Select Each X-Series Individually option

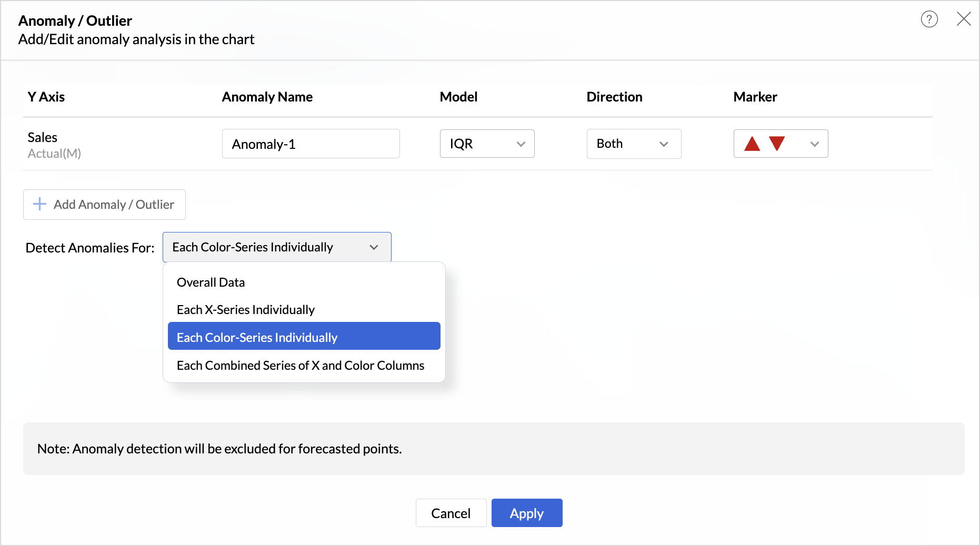[x=245, y=309]
